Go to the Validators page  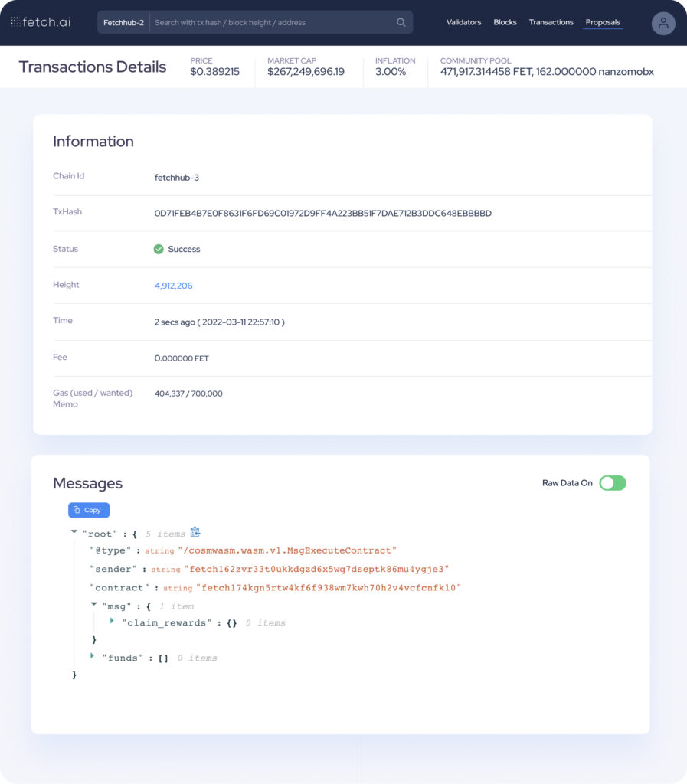click(463, 22)
